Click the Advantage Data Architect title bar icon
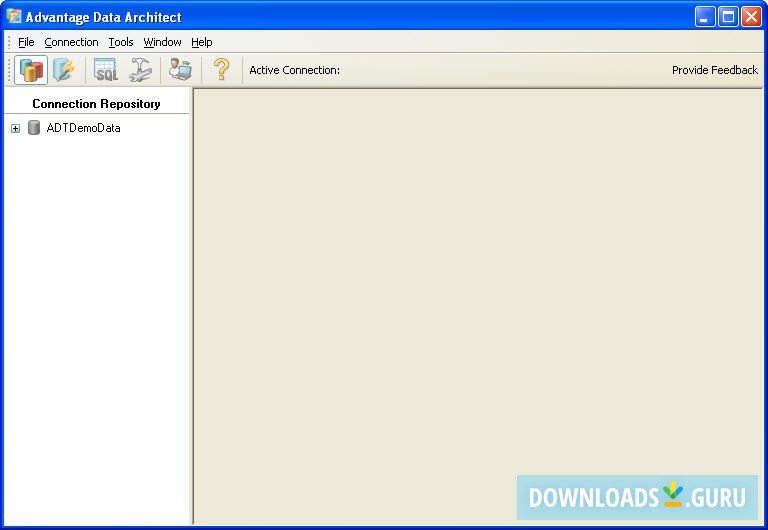The height and width of the screenshot is (530, 768). click(x=14, y=17)
